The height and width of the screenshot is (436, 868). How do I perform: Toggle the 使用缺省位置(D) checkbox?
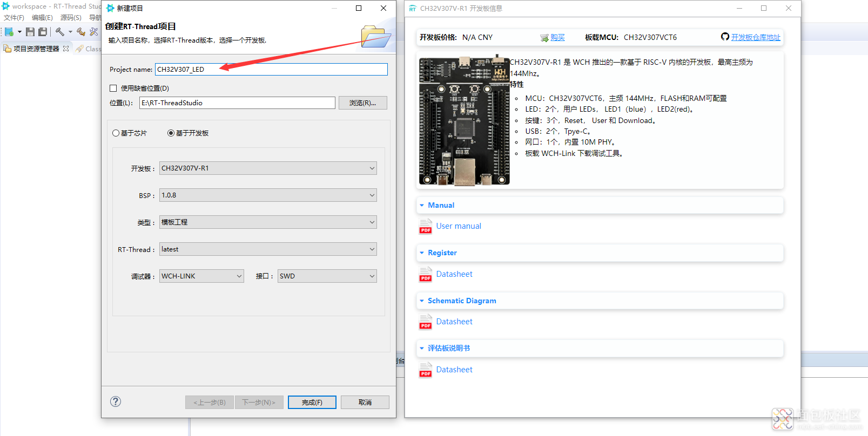click(x=113, y=88)
